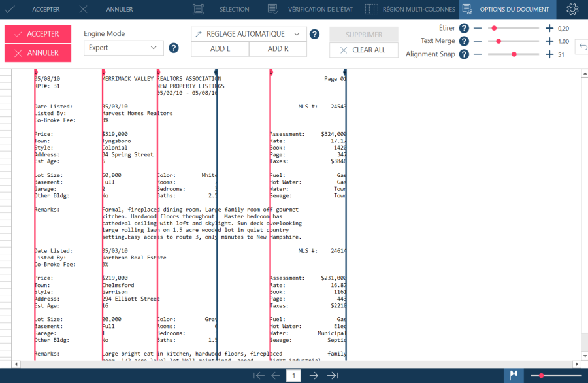
Task: Click the Text Merge slider handle
Action: pos(498,41)
